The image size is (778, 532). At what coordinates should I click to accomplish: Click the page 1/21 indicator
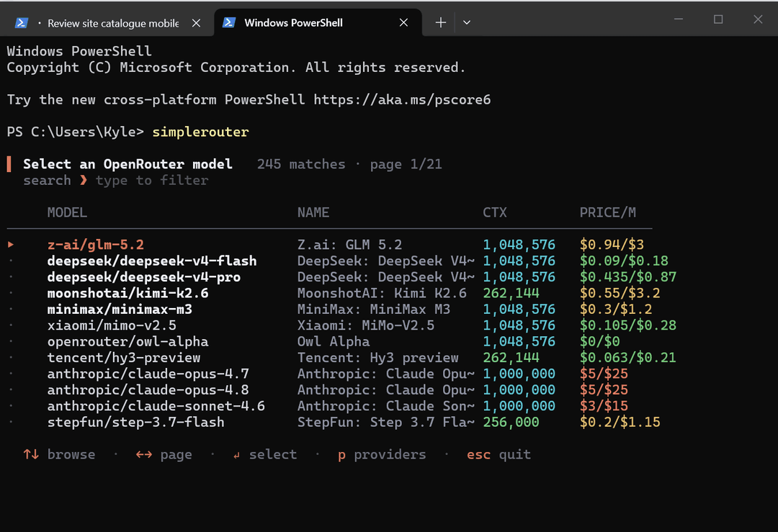point(406,164)
